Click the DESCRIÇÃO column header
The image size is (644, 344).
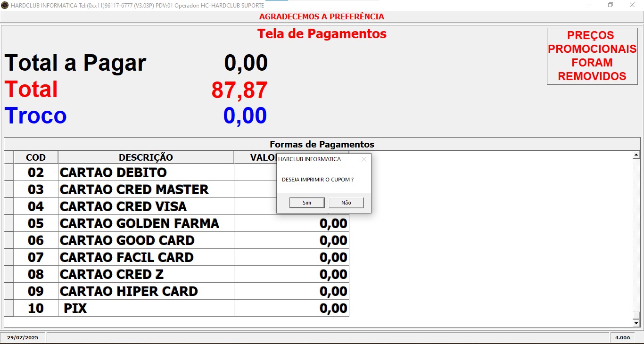click(146, 157)
